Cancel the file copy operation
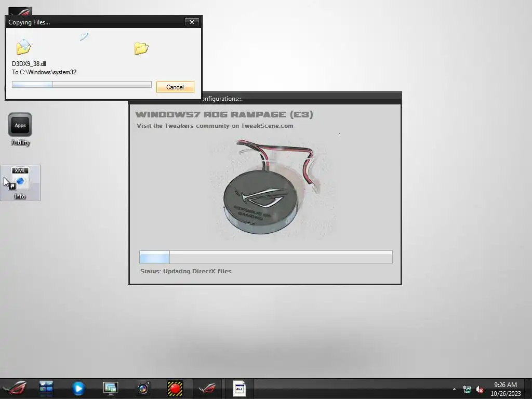 pyautogui.click(x=175, y=87)
